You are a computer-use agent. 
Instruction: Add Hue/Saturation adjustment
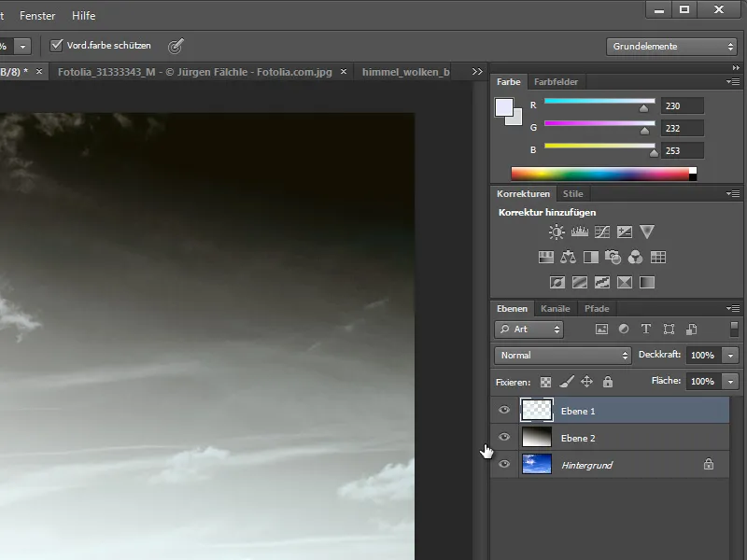545,258
